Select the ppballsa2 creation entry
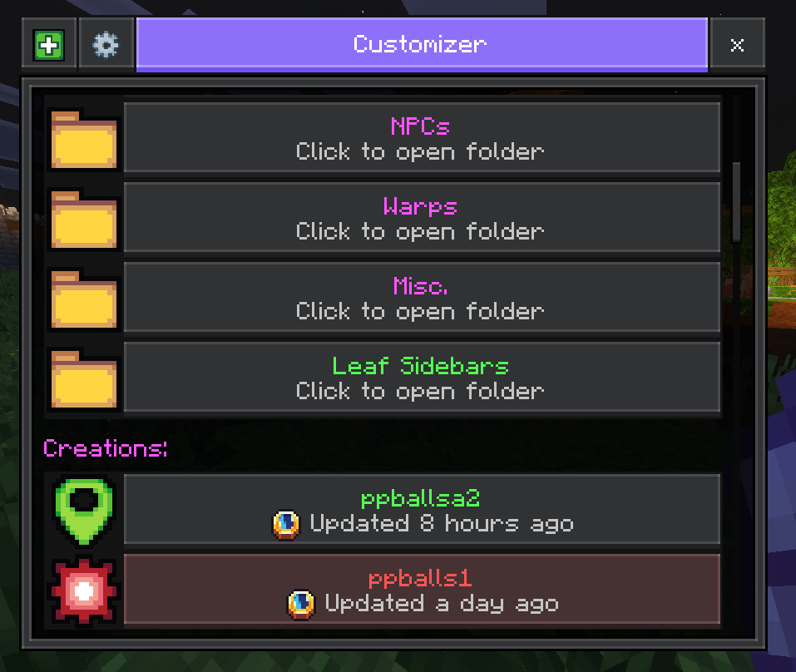The height and width of the screenshot is (672, 796). click(x=422, y=510)
